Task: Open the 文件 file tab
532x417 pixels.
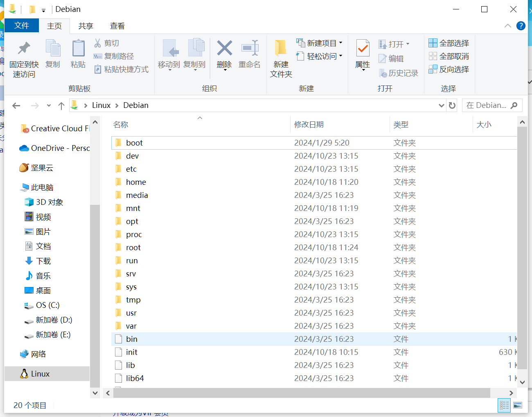Action: pos(22,25)
